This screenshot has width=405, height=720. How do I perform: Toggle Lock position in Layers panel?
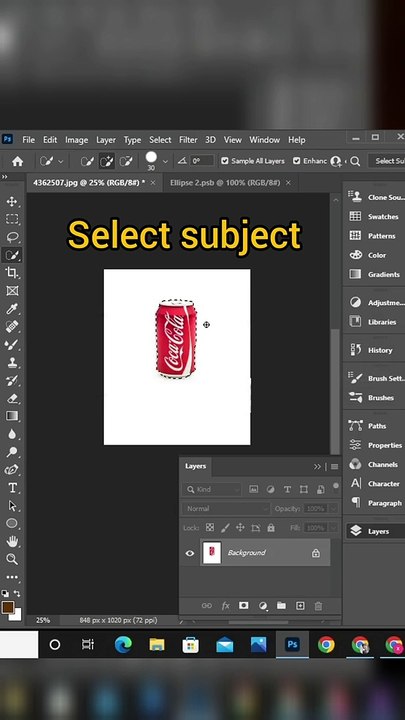[240, 528]
